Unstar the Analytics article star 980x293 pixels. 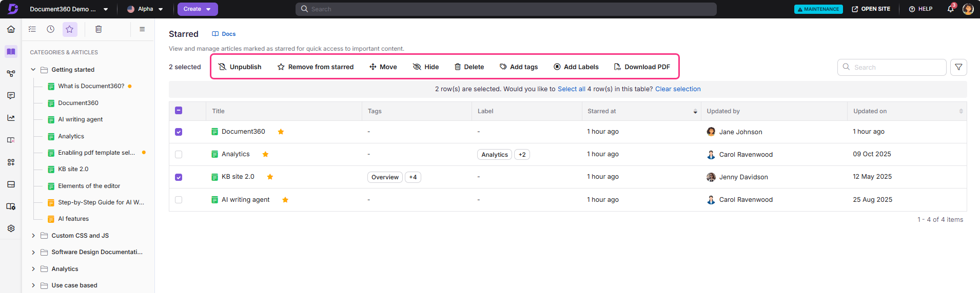265,154
